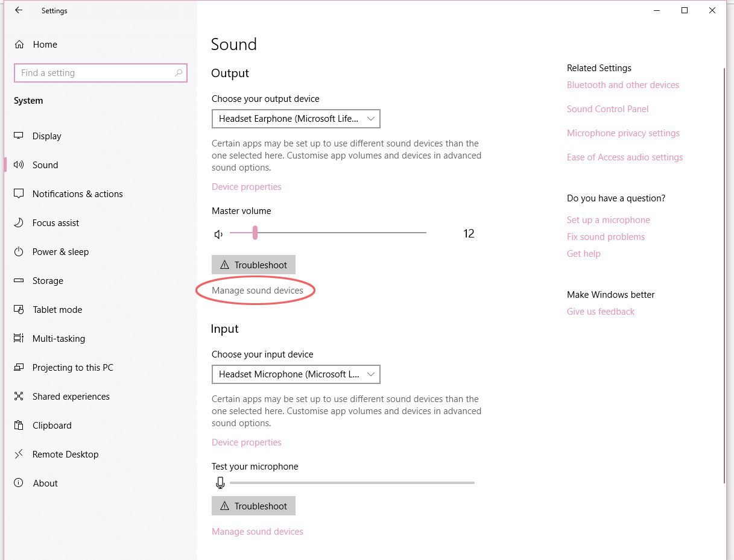
Task: Click the Clipboard icon in sidebar
Action: pos(19,426)
